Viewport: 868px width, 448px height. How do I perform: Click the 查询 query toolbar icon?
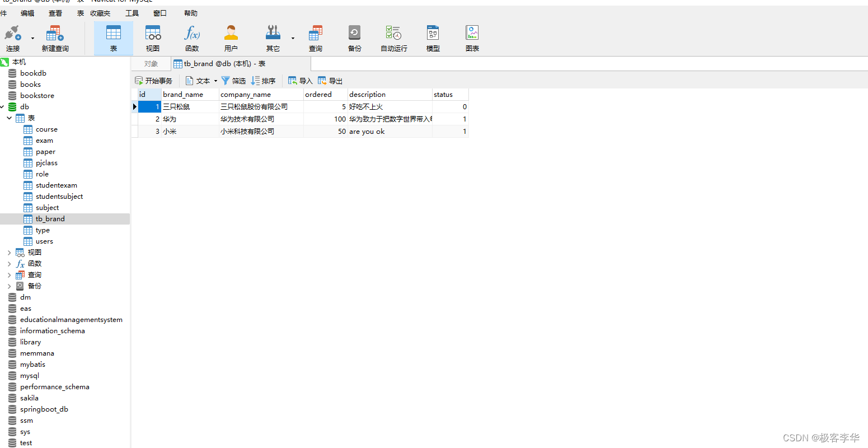316,38
